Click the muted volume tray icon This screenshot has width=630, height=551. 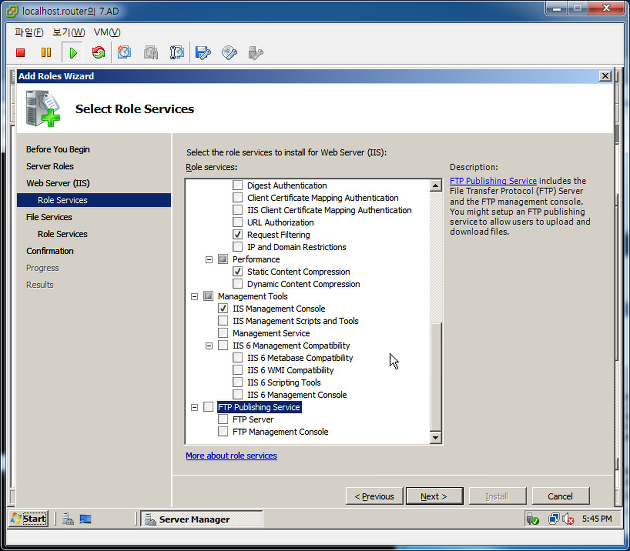coord(568,519)
